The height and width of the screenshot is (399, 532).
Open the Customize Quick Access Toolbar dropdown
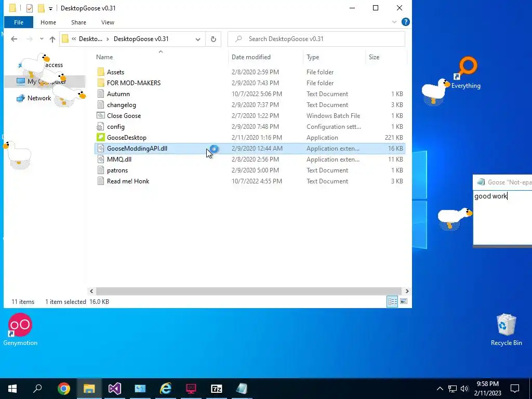click(50, 8)
